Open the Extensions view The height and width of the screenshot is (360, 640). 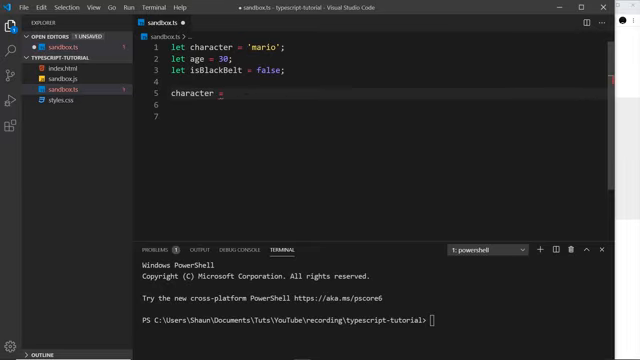coord(10,125)
